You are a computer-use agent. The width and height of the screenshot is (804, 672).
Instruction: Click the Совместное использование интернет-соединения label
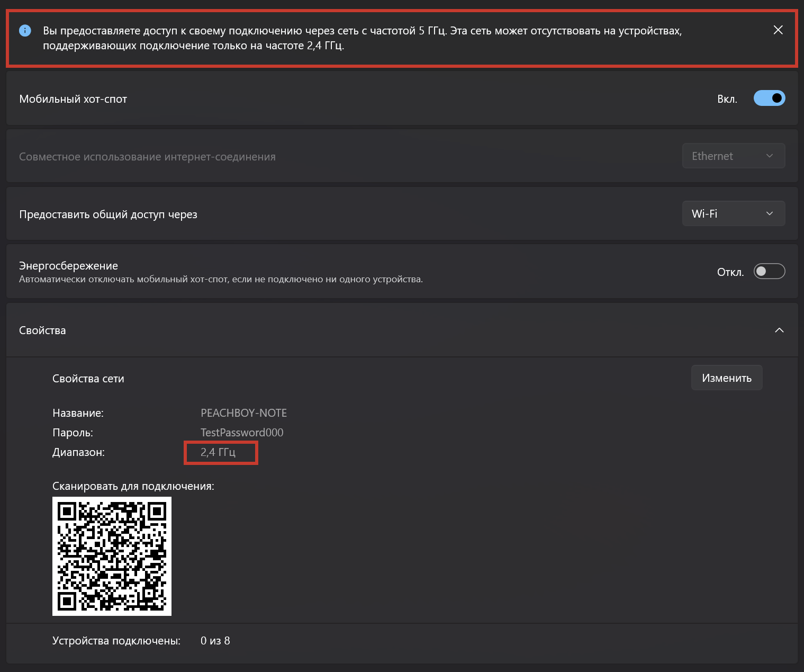click(147, 157)
